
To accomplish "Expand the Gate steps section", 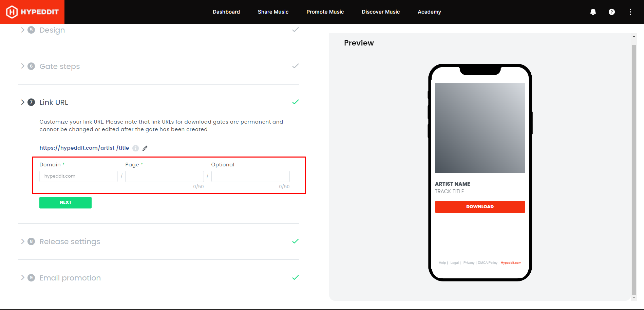I will click(22, 66).
